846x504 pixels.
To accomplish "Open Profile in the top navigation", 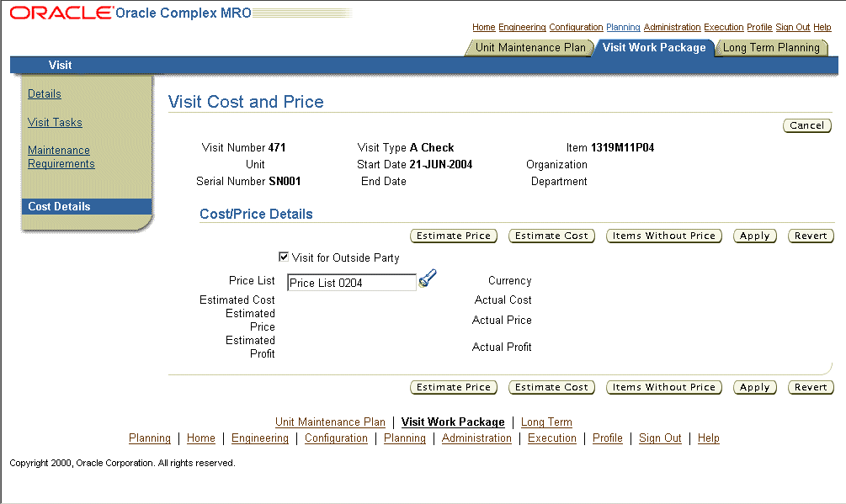I will tap(759, 27).
